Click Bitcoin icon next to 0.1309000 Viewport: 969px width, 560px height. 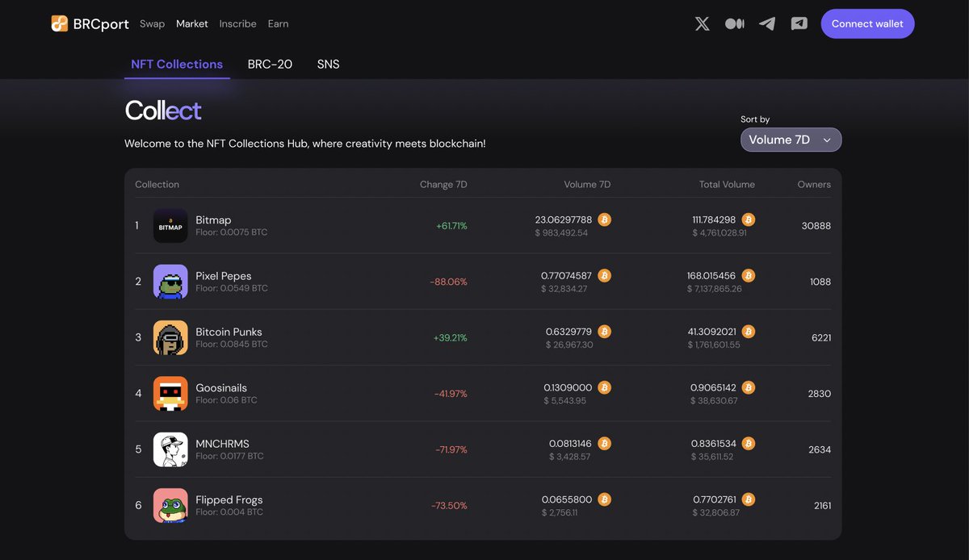[x=605, y=387]
